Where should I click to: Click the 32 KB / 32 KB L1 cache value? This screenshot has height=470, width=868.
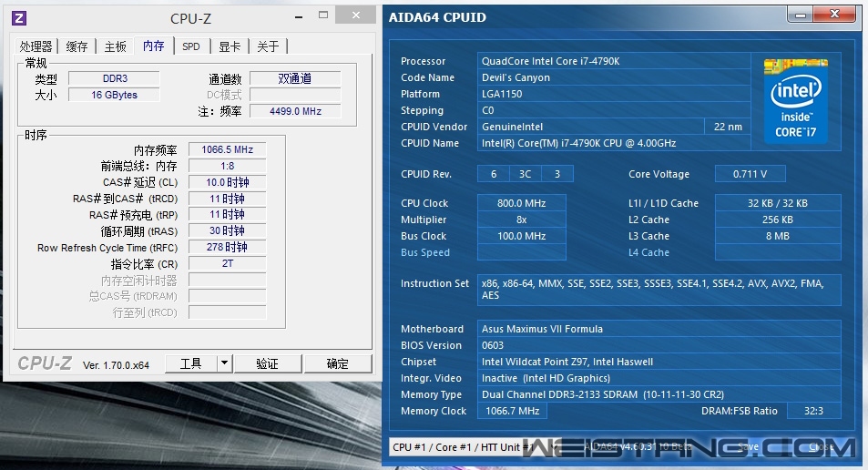click(x=778, y=203)
